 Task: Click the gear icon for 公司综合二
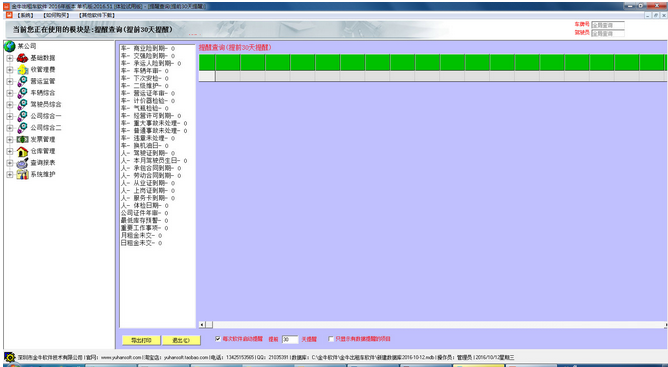(22, 128)
